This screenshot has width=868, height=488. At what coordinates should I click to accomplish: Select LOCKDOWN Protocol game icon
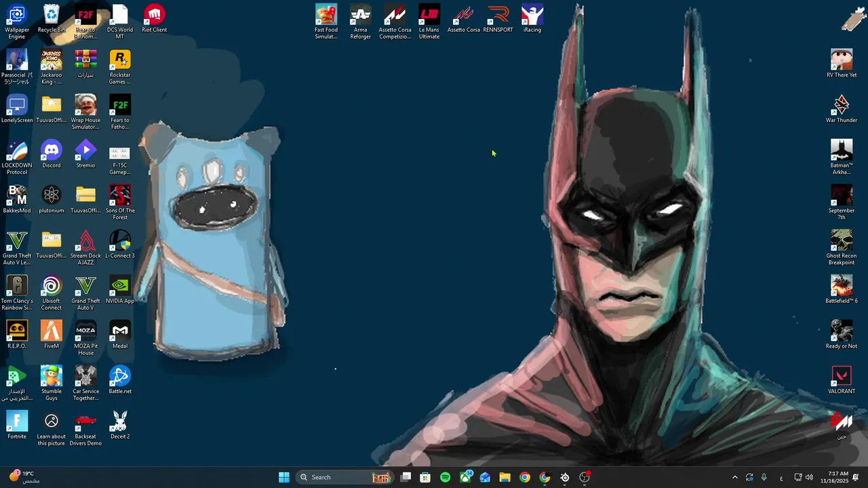tap(17, 158)
